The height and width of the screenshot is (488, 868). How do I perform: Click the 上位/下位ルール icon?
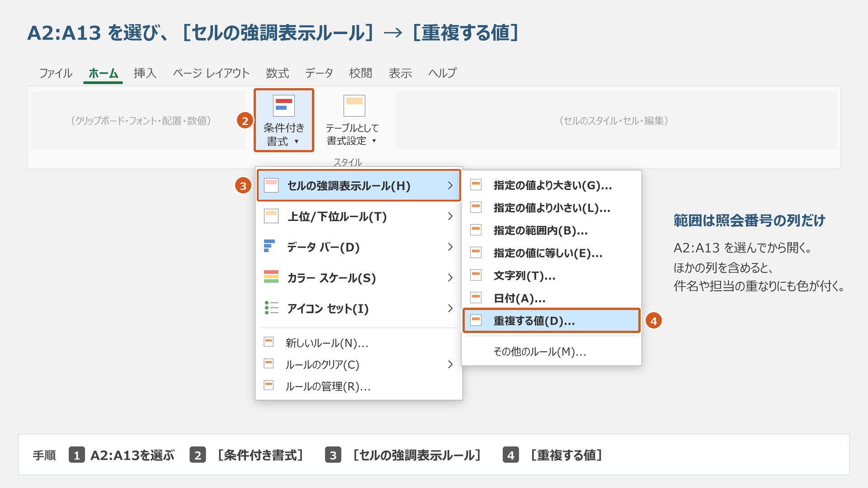(x=271, y=216)
